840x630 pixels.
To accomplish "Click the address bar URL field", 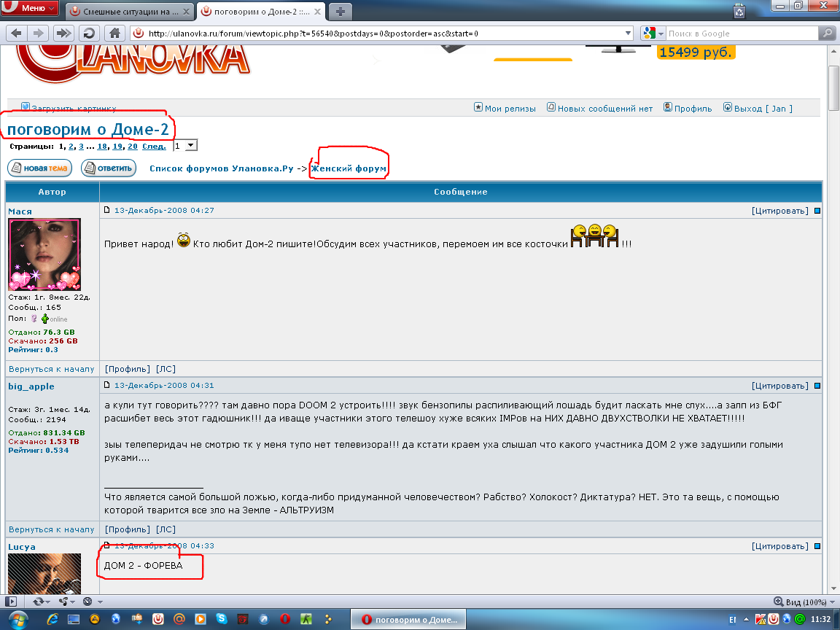I will (x=383, y=34).
